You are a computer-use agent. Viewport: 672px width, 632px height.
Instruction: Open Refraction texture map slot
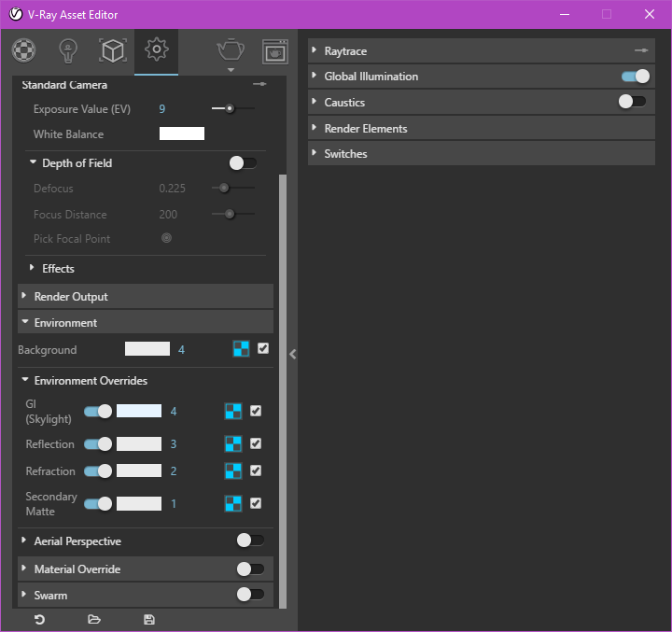pyautogui.click(x=233, y=470)
